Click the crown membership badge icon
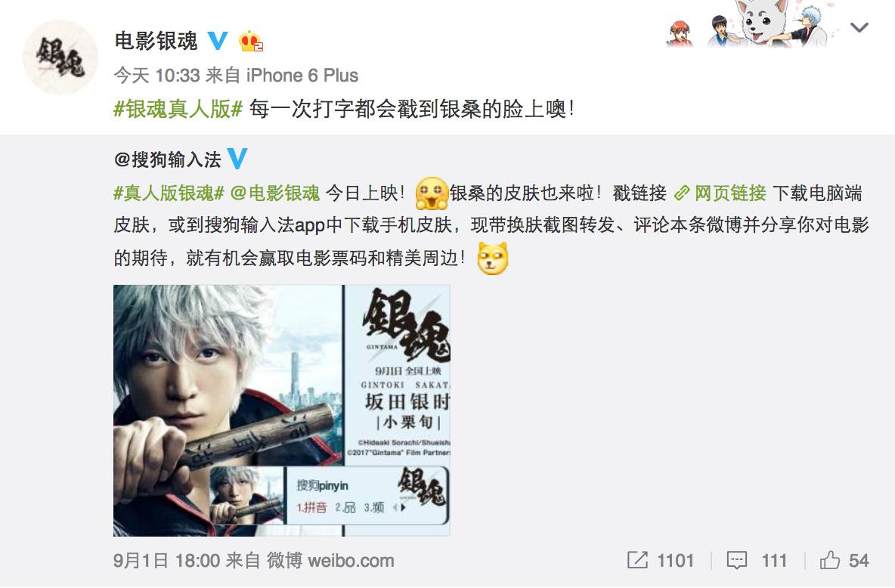This screenshot has height=588, width=895. (x=250, y=41)
